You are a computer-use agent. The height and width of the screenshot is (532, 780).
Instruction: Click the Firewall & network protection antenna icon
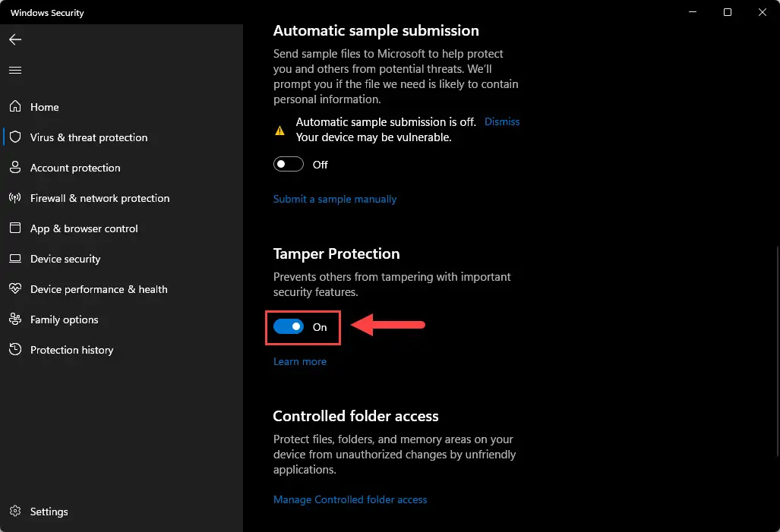click(x=15, y=198)
